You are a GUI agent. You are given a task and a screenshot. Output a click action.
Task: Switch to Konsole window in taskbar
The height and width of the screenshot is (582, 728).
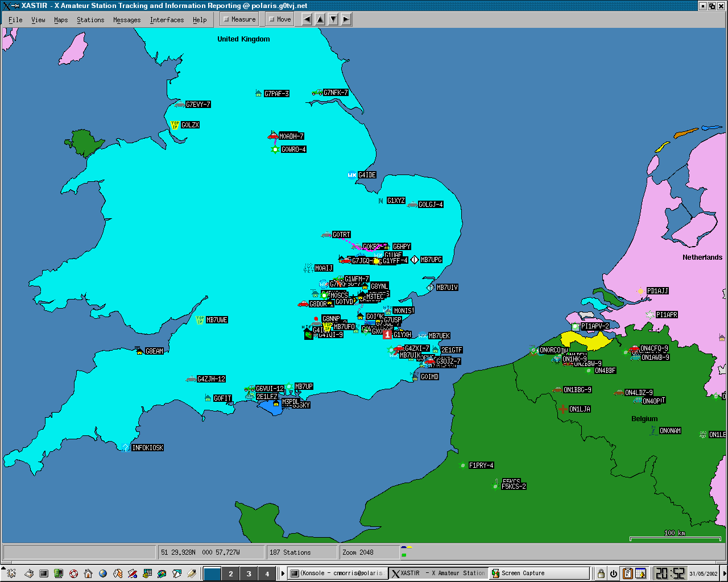(338, 573)
